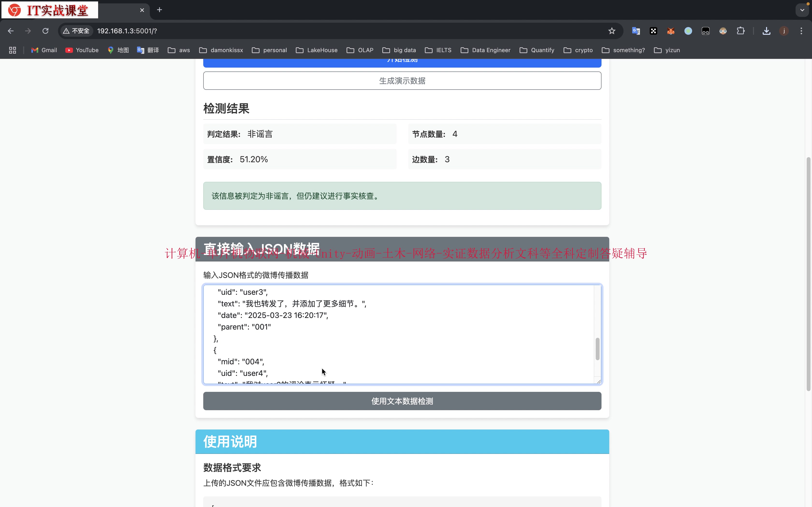Open the Chrome three-dot menu
This screenshot has height=507, width=812.
tap(801, 31)
